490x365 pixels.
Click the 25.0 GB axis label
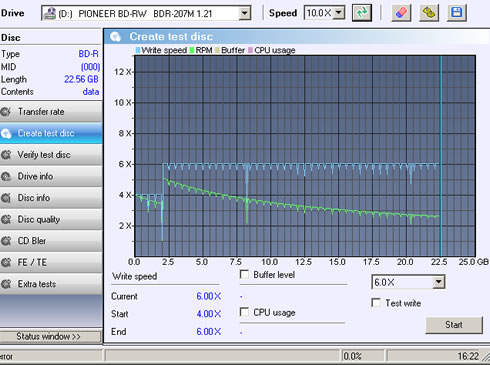tap(473, 262)
